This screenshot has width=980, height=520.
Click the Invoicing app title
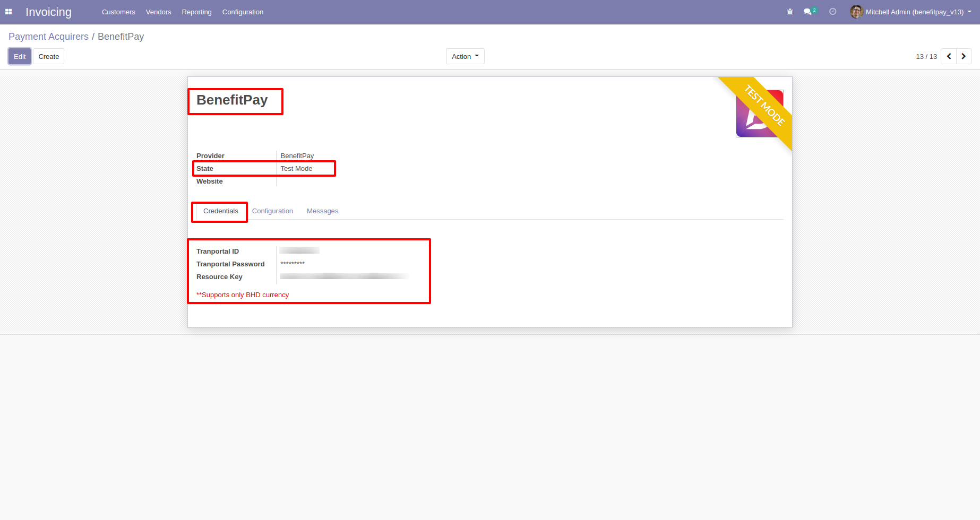pos(48,12)
